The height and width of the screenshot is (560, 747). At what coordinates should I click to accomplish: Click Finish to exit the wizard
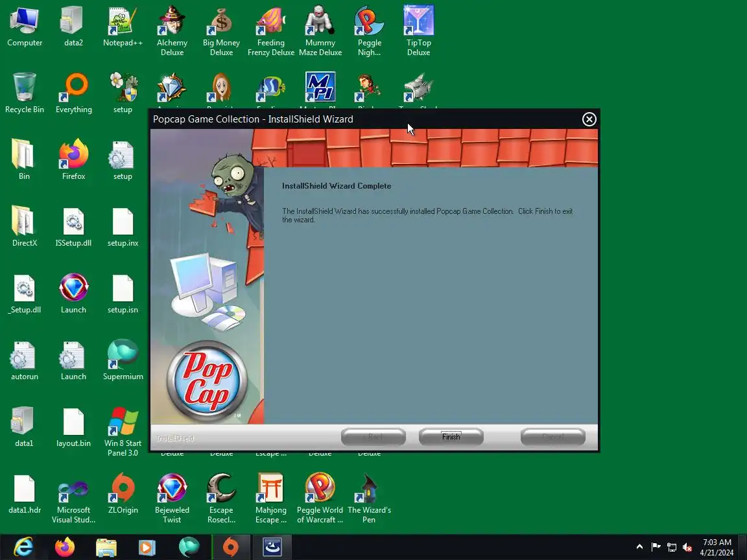pos(451,437)
